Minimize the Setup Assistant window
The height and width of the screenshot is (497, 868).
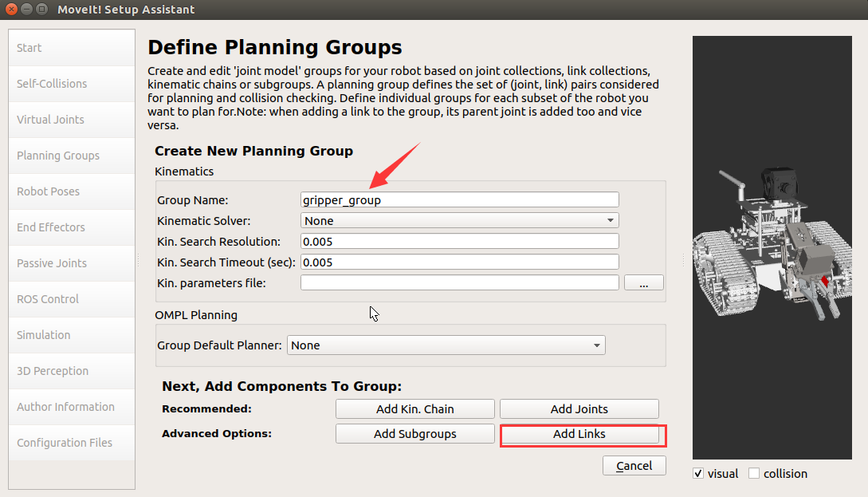coord(26,10)
